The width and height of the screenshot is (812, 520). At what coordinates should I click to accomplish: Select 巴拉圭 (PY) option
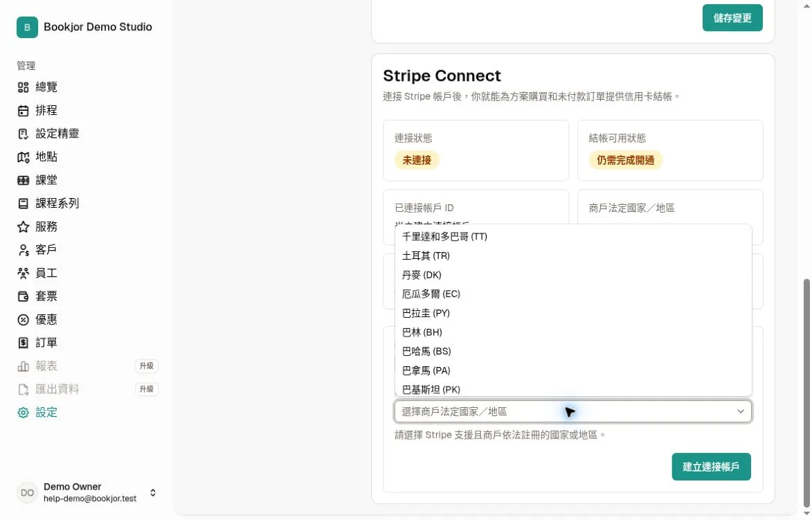pyautogui.click(x=572, y=314)
